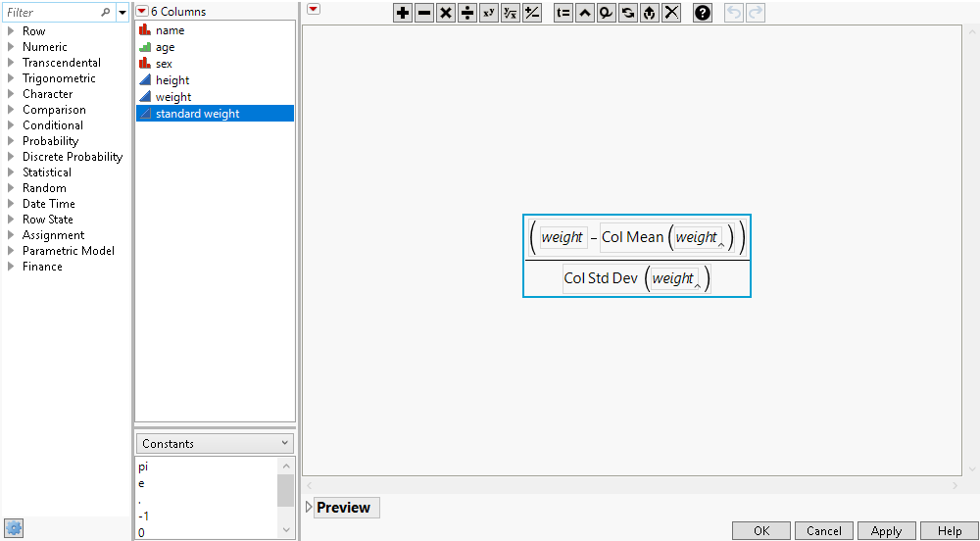This screenshot has height=541, width=980.
Task: Expand the Conditional function group
Action: [x=11, y=124]
